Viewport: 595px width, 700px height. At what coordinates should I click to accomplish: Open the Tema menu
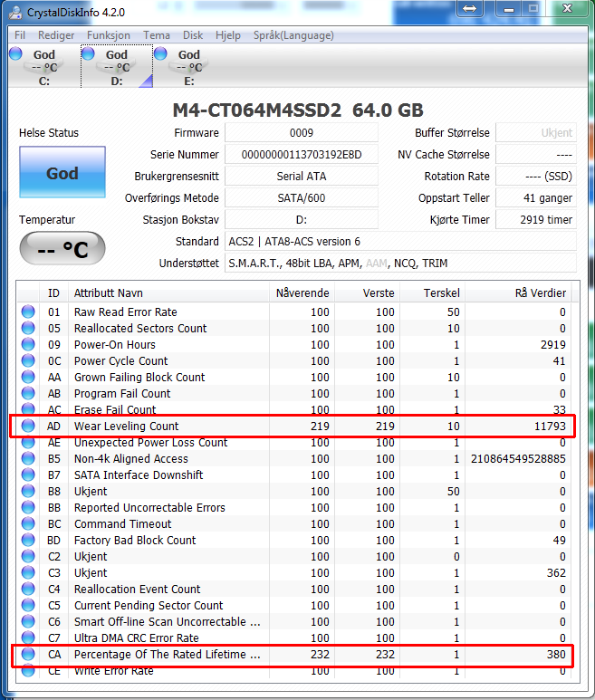point(157,35)
